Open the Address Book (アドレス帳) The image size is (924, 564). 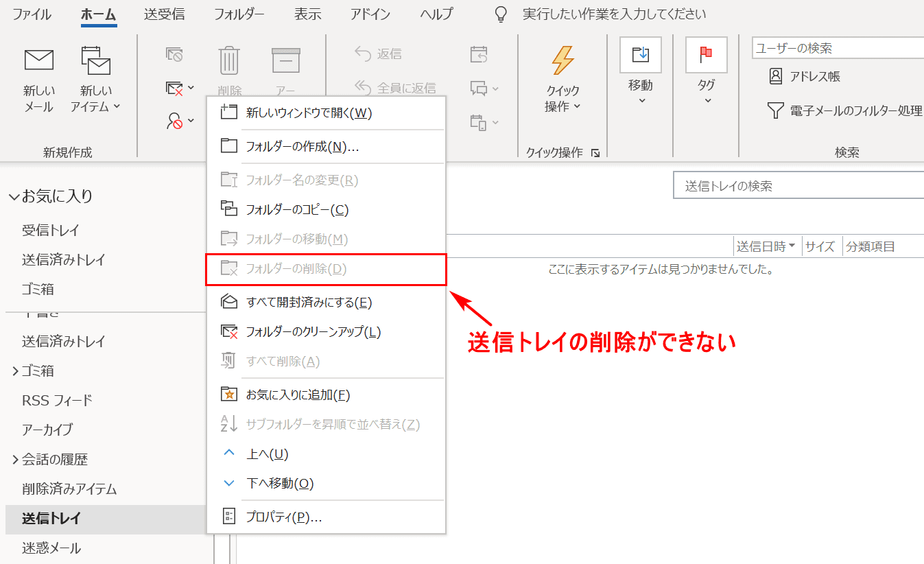[805, 76]
